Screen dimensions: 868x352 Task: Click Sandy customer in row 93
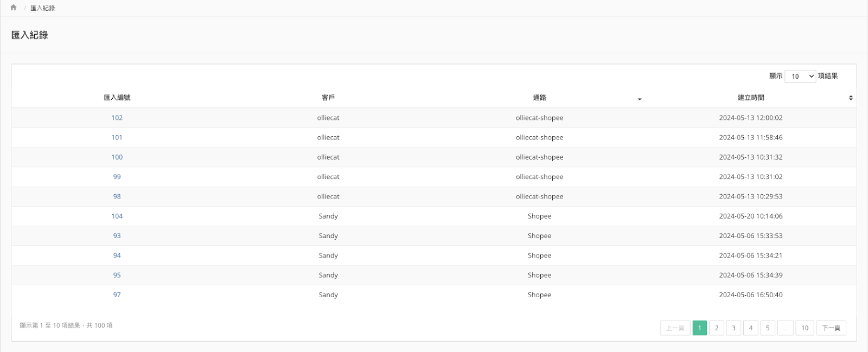click(x=328, y=236)
